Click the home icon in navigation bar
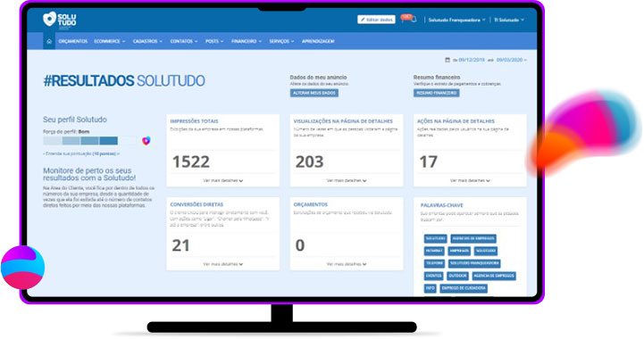The image size is (644, 339). pos(49,41)
